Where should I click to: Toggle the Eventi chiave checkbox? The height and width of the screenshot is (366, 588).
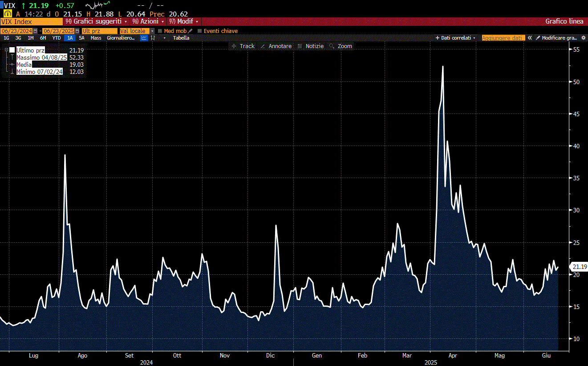(x=199, y=31)
